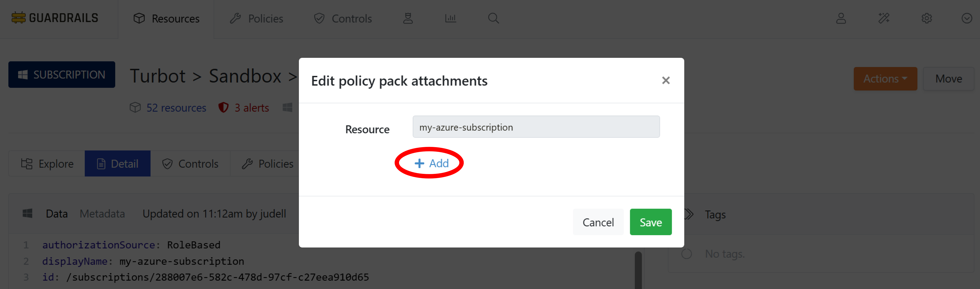Select the No tags radio circle

(687, 254)
